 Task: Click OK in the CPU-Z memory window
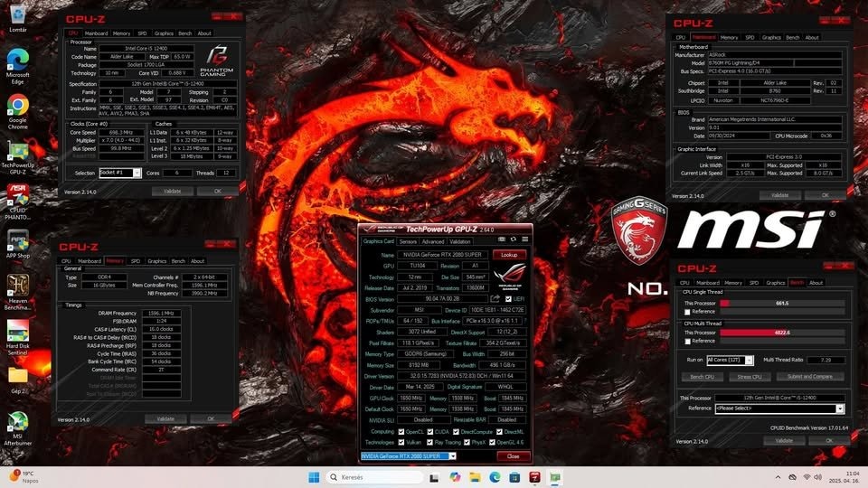211,418
